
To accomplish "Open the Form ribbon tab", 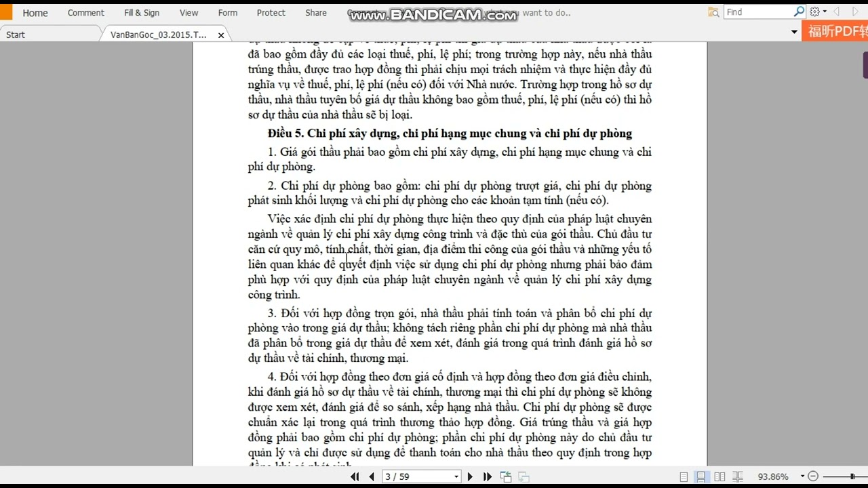I will coord(228,13).
